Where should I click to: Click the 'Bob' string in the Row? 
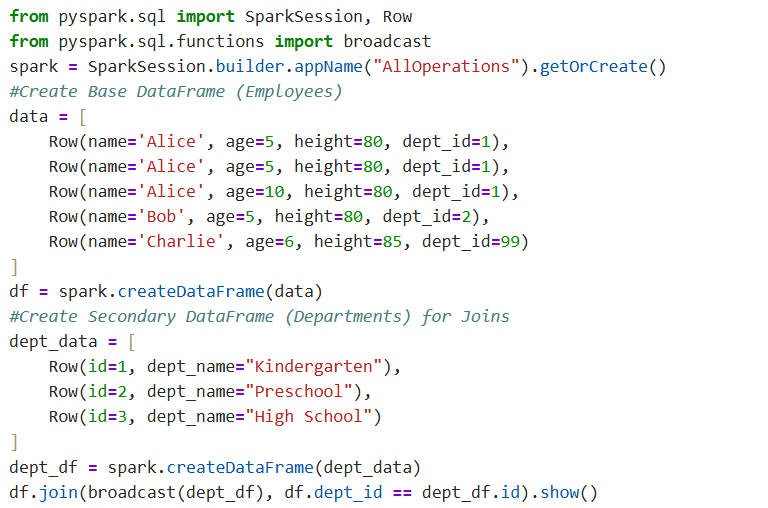tap(161, 217)
